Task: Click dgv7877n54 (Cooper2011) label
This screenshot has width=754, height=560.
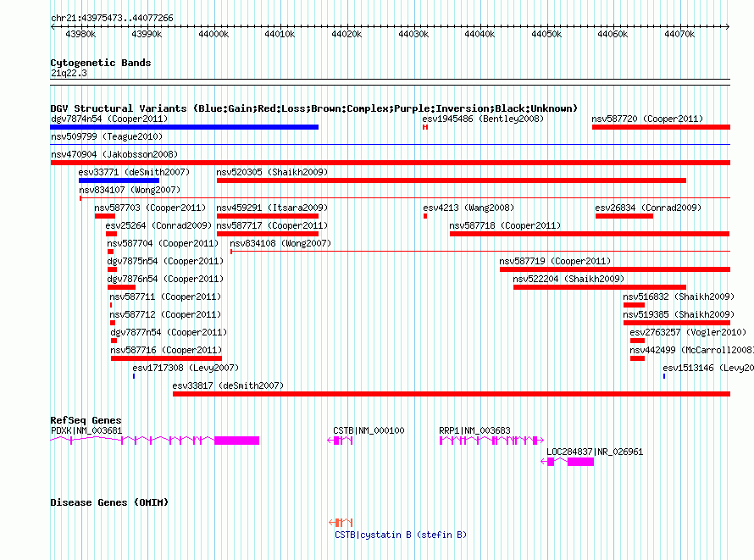Action: click(169, 332)
